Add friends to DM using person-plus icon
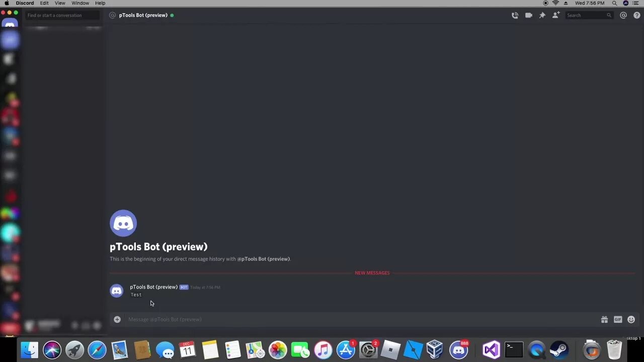644x362 pixels. pos(556,16)
